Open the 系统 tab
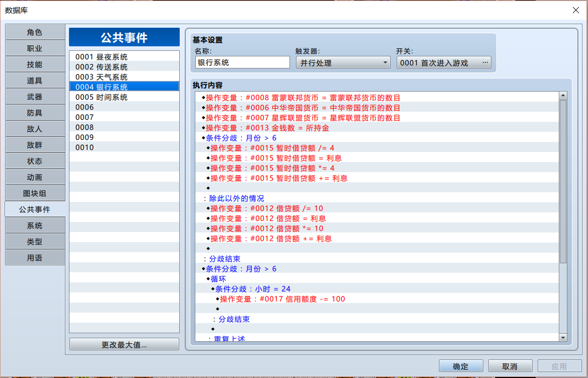588x378 pixels. point(35,226)
